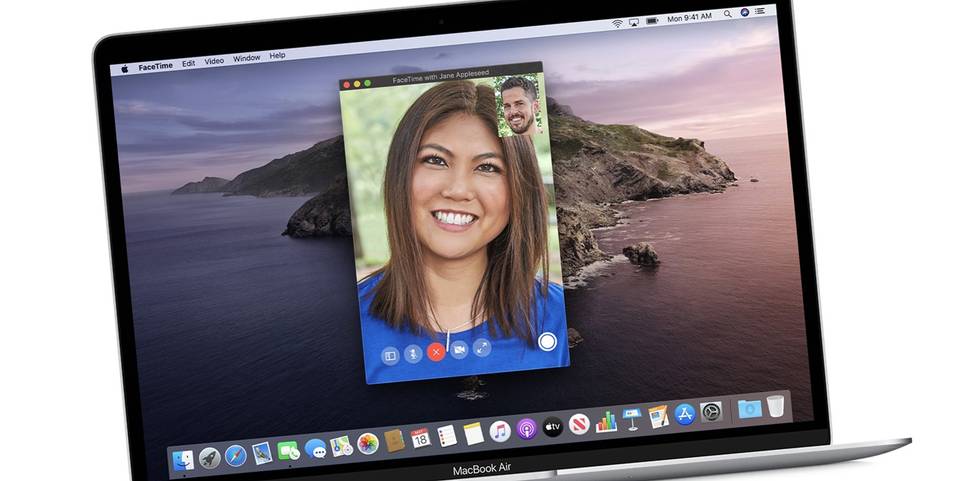Viewport: 963px width, 481px height.
Task: Open Mail from the Dock
Action: 262,453
